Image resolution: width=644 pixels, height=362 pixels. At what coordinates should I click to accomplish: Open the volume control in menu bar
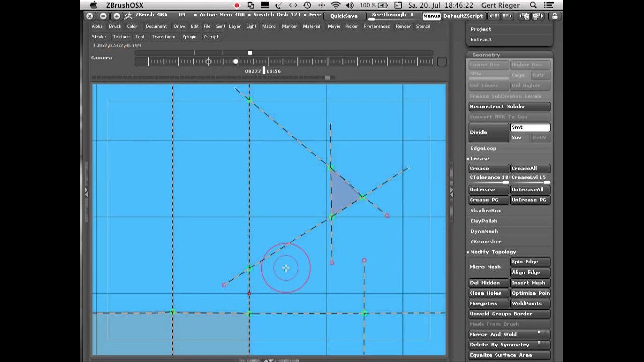[351, 5]
